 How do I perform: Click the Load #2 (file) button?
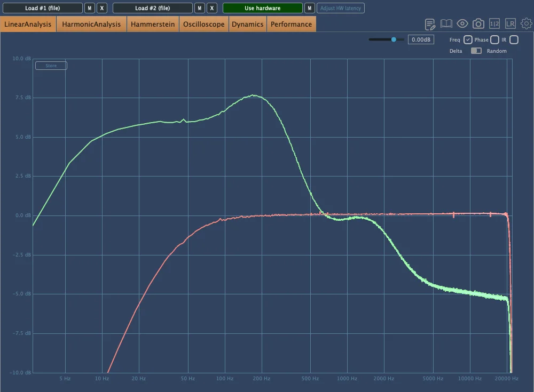tap(152, 8)
